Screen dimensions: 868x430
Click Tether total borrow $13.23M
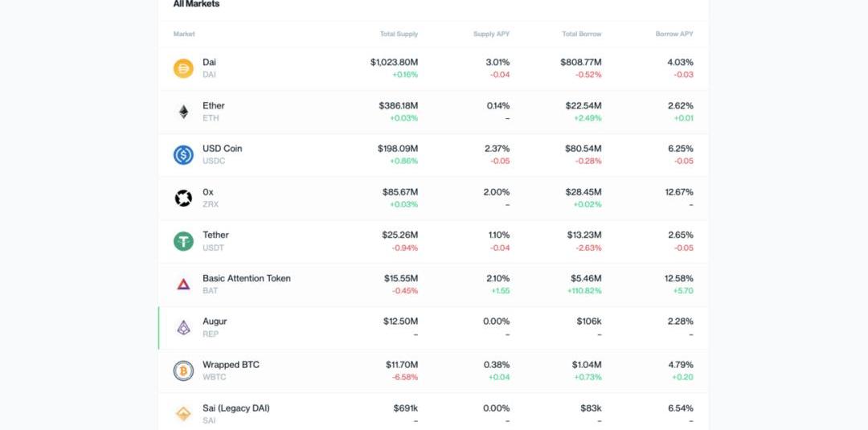coord(584,235)
